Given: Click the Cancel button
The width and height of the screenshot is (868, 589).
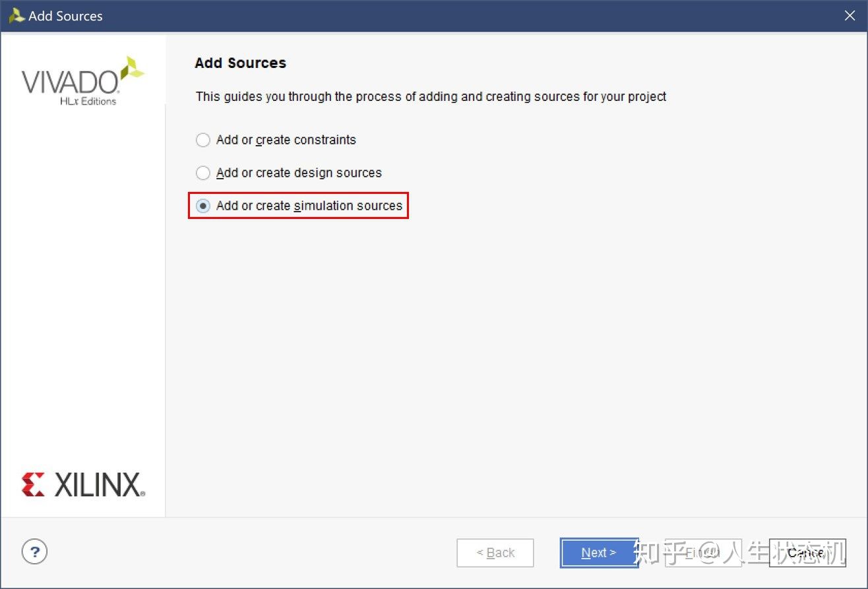Looking at the screenshot, I should (807, 553).
